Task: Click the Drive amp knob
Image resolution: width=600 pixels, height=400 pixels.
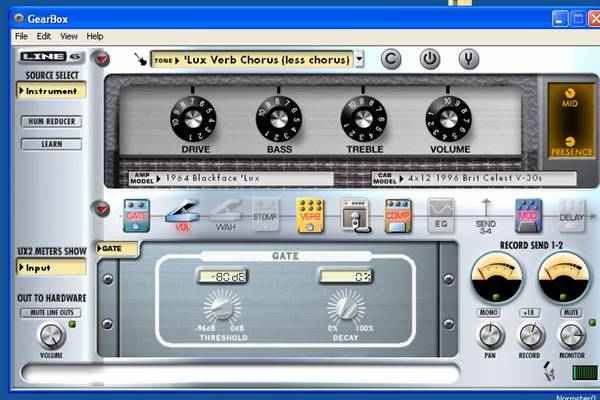Action: pos(193,119)
